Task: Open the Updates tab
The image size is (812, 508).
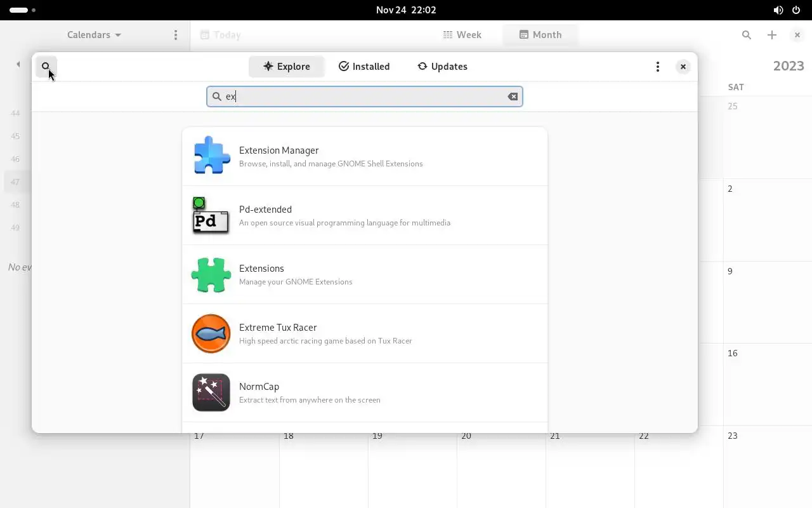Action: click(442, 67)
